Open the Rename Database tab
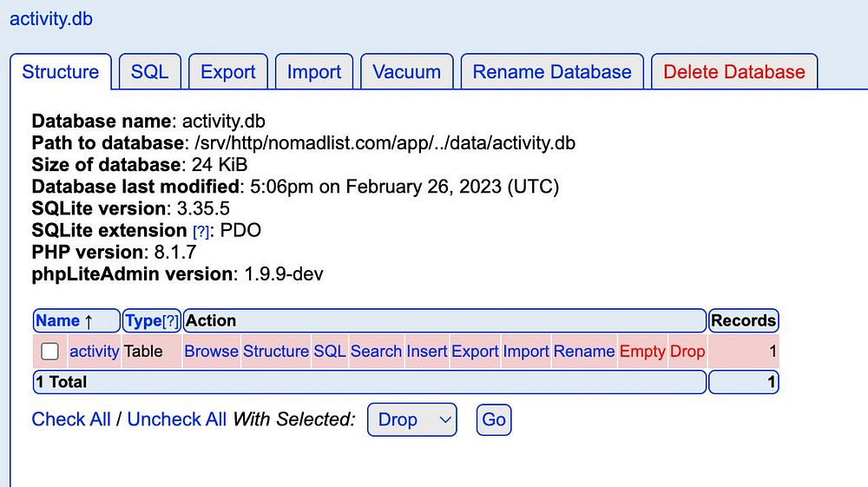This screenshot has height=487, width=868. click(x=552, y=72)
